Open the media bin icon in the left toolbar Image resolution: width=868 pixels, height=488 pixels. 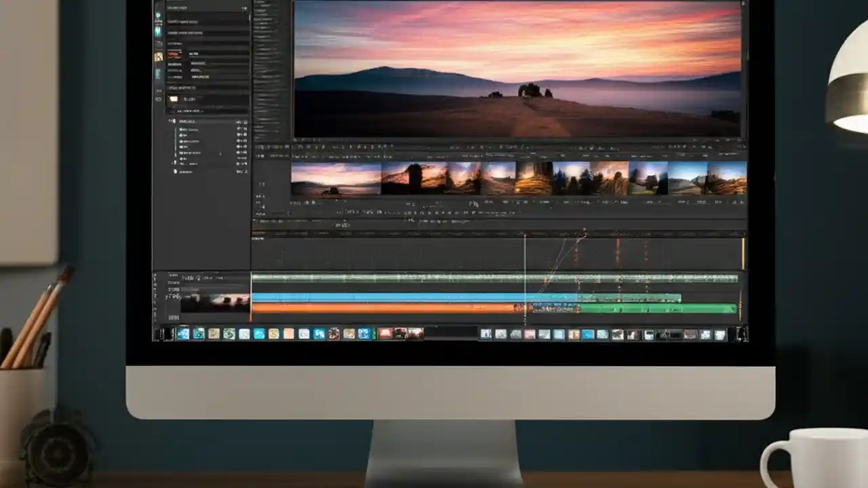click(159, 30)
